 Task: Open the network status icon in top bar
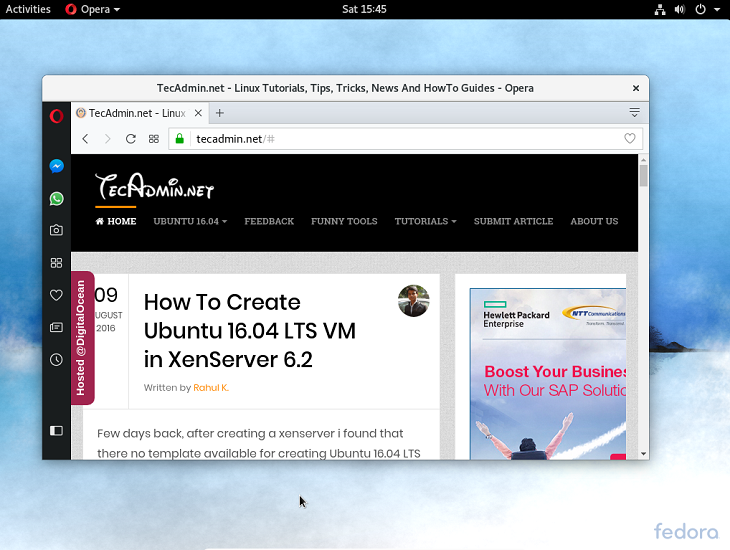point(660,9)
